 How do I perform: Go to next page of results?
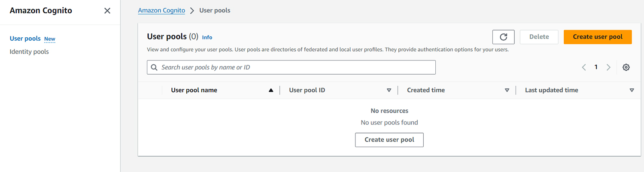point(608,67)
